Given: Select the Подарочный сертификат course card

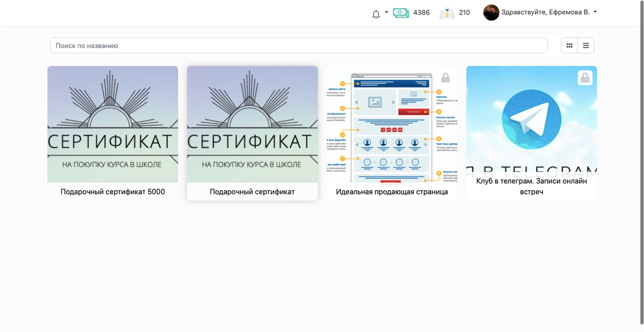Looking at the screenshot, I should (252, 133).
